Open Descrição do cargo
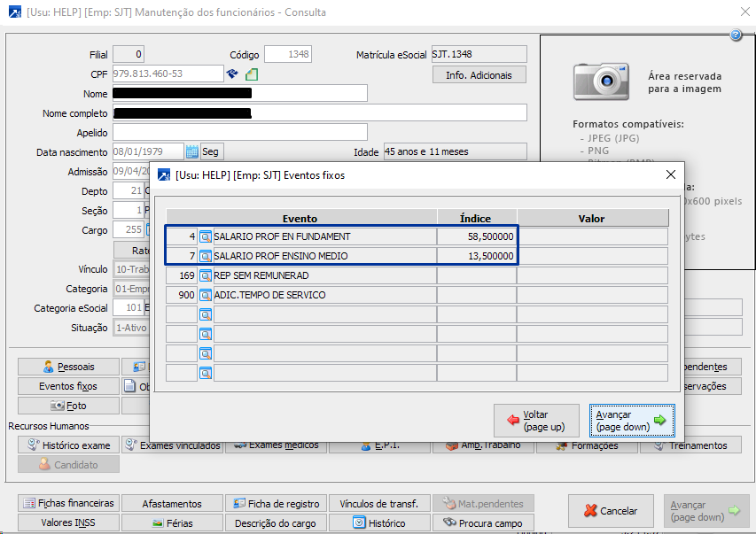Viewport: 756px width, 534px height. click(276, 522)
